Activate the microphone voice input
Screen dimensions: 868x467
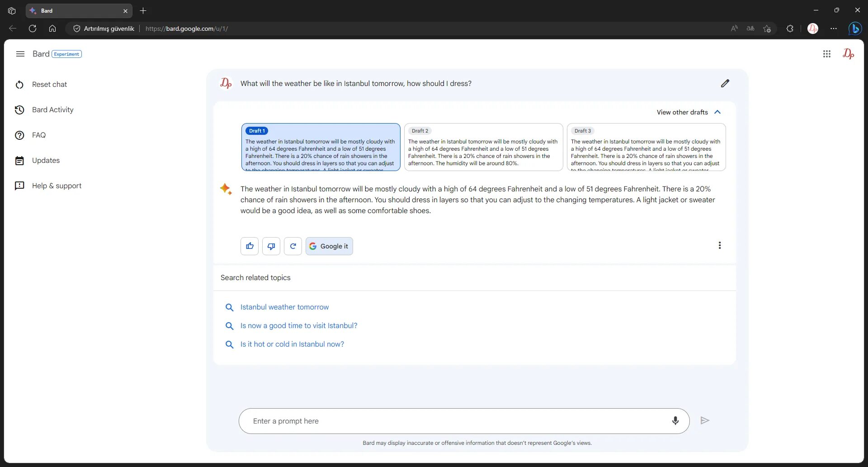click(675, 421)
